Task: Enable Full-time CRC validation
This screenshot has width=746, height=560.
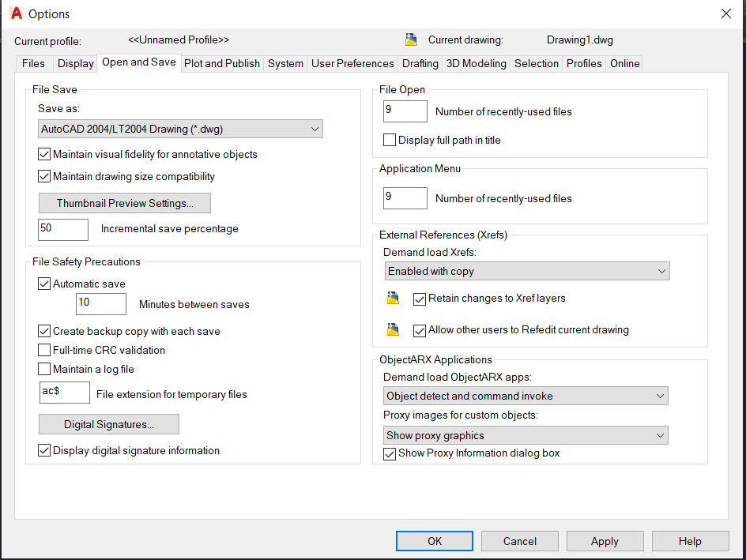Action: point(44,350)
